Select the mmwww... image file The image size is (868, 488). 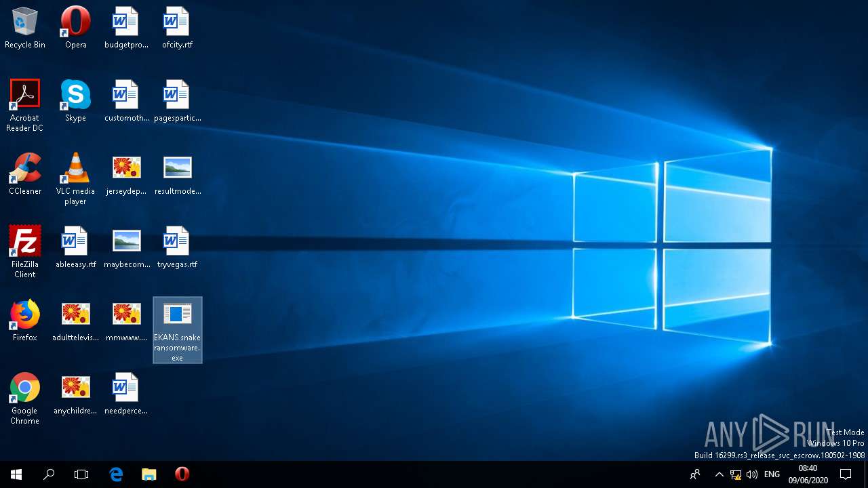[126, 321]
